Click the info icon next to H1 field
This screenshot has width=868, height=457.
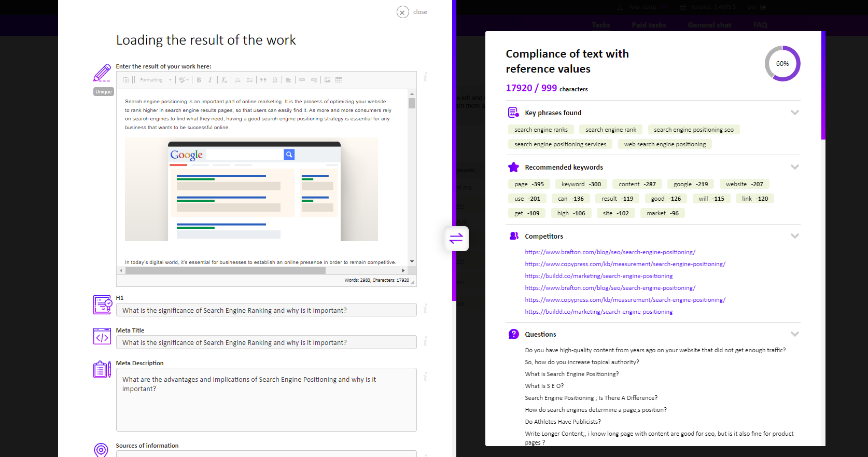(x=425, y=309)
